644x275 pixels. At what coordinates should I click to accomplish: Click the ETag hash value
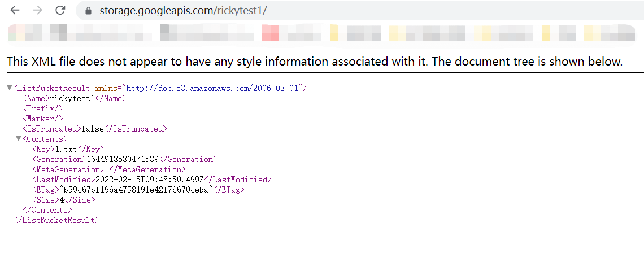click(136, 190)
